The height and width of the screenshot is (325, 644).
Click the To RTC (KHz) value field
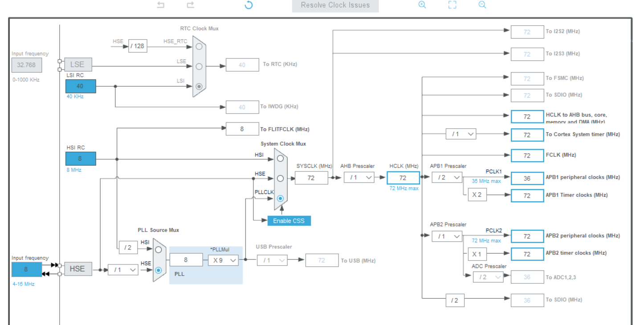(x=242, y=65)
